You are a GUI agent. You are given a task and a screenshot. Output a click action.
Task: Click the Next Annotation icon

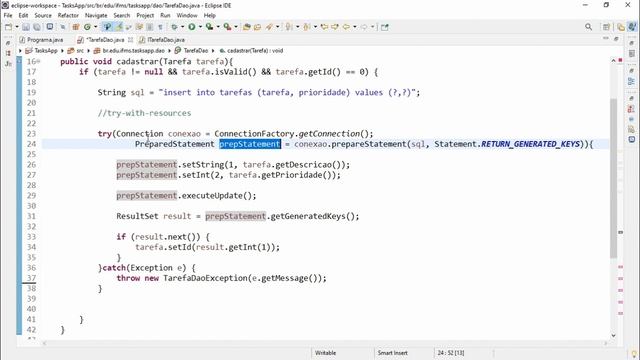289,27
